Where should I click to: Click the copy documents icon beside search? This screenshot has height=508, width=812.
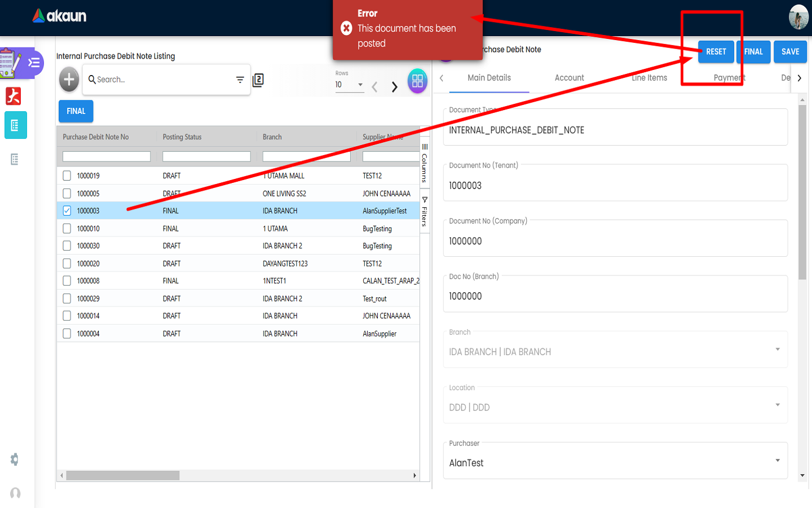258,80
